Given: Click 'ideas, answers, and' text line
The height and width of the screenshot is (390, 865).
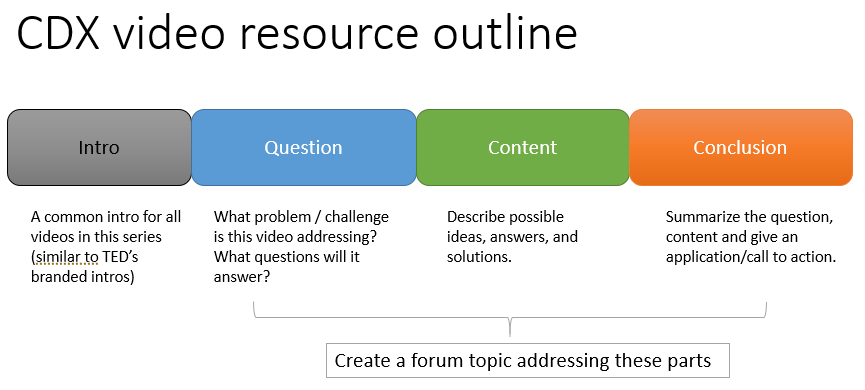Looking at the screenshot, I should pos(512,237).
